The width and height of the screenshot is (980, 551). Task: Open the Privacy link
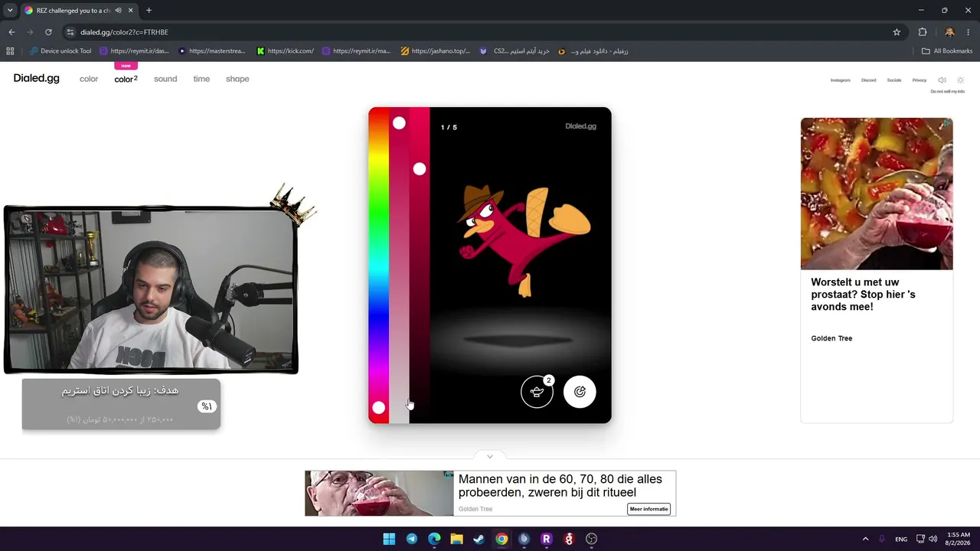(920, 80)
